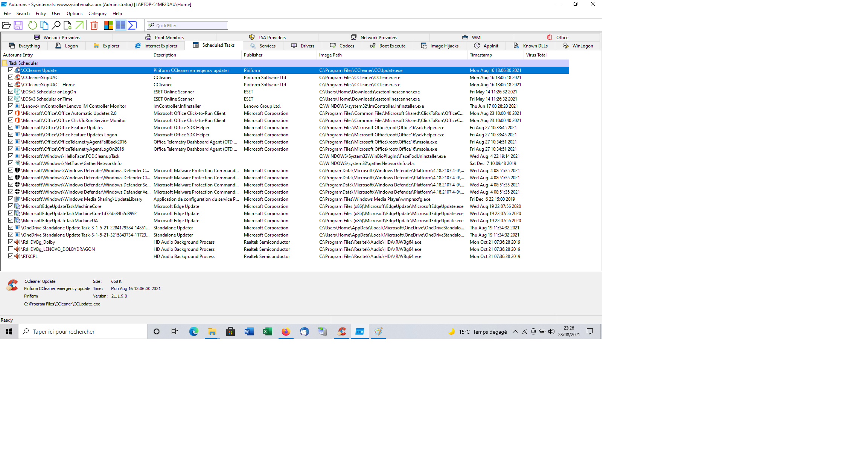This screenshot has height=464, width=868.
Task: Open Excel from taskbar
Action: tap(267, 331)
